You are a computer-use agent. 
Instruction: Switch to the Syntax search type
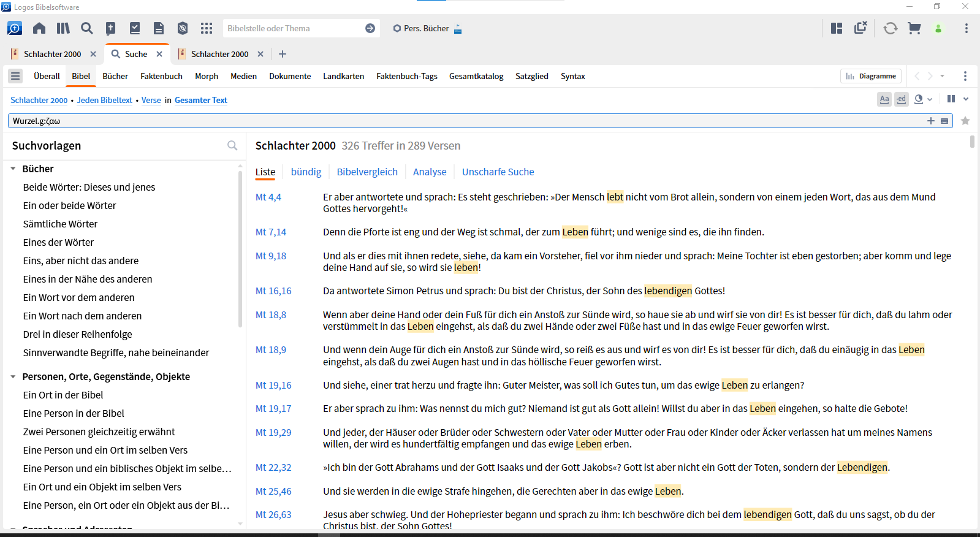(572, 76)
